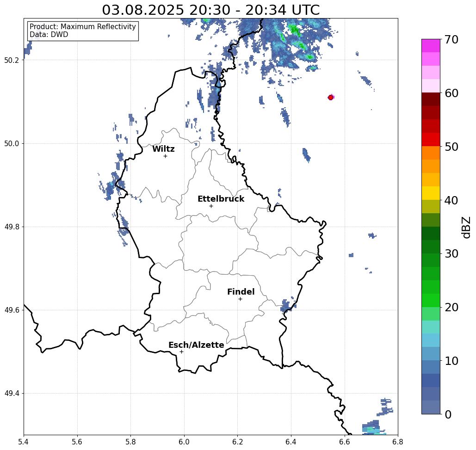Click the Findel station label
This screenshot has height=450, width=476.
241,292
